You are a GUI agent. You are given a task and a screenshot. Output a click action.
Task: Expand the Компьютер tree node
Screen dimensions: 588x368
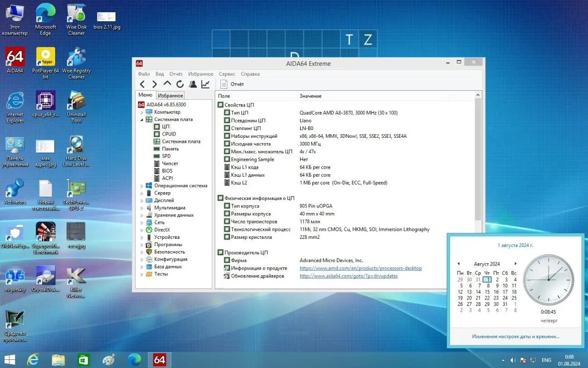pyautogui.click(x=142, y=112)
